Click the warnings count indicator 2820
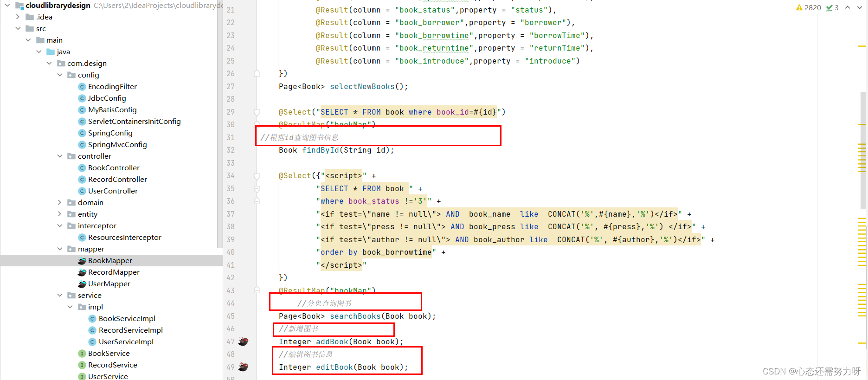The image size is (868, 380). [x=809, y=7]
